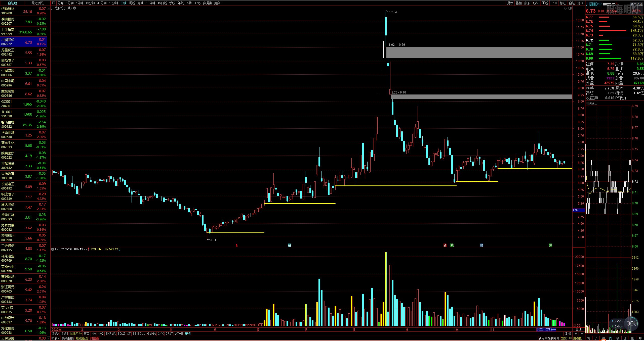Open the LXLZ2 indicator dropdown arrow
Screen dimensions: 644x341
point(53,249)
